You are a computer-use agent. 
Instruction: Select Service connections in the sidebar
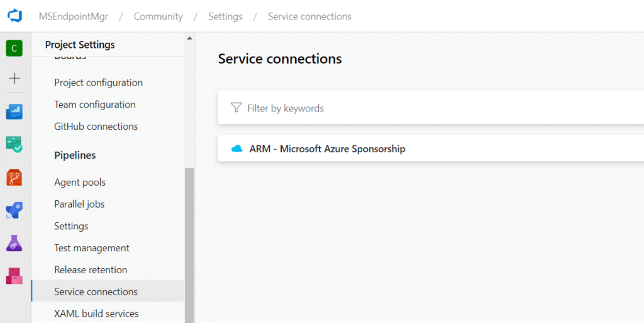pyautogui.click(x=108, y=292)
